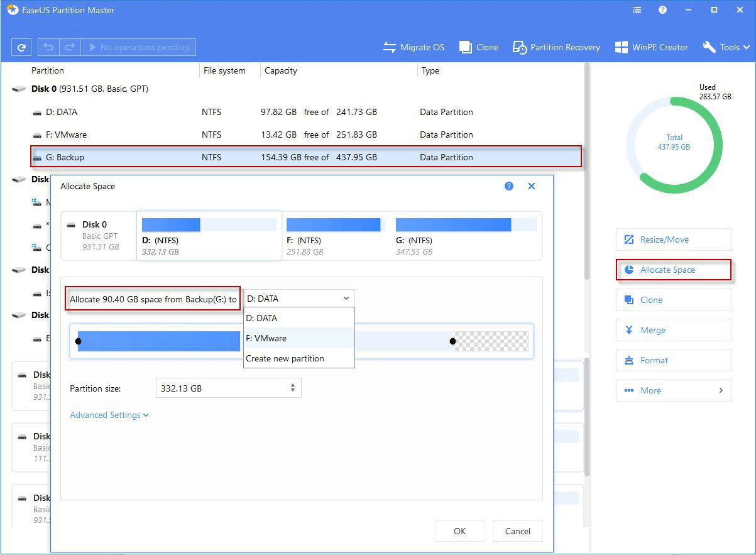This screenshot has height=555, width=756.
Task: Open the Clone tool in top toolbar
Action: (x=479, y=47)
